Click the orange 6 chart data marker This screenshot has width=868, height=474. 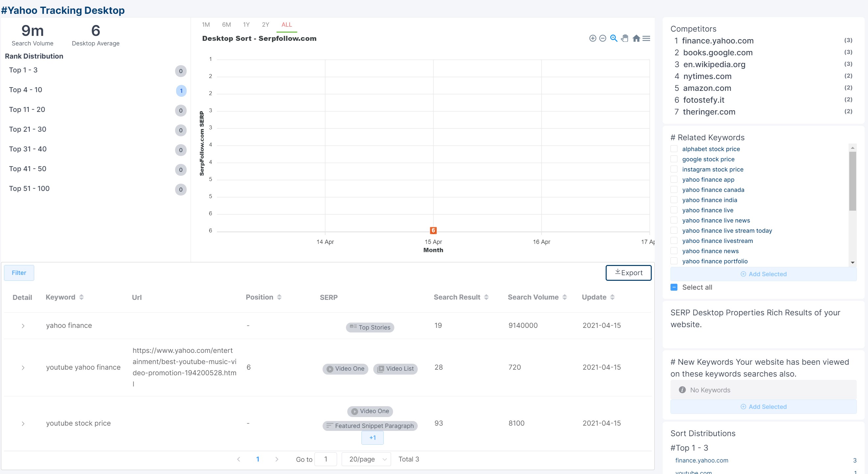coord(433,230)
